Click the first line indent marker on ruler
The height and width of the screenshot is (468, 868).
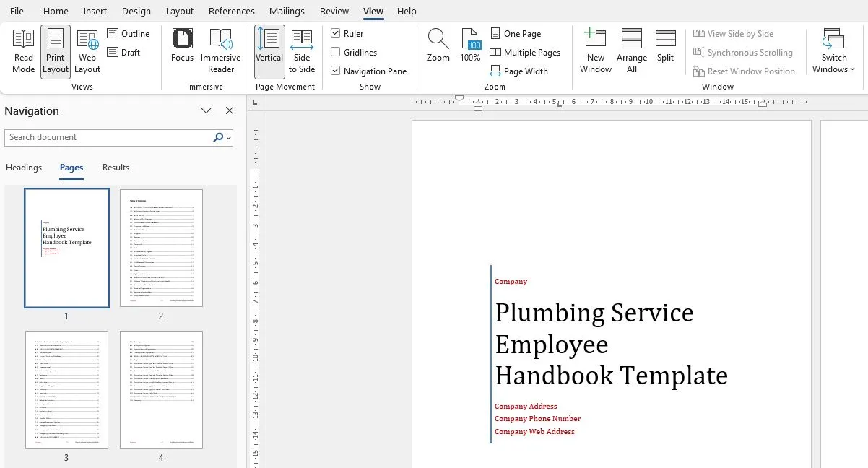tap(459, 98)
